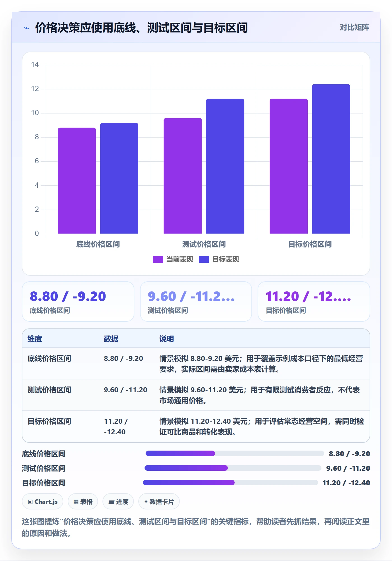Open the 11.20 / -12.… data card
The height and width of the screenshot is (561, 392).
coord(314,302)
